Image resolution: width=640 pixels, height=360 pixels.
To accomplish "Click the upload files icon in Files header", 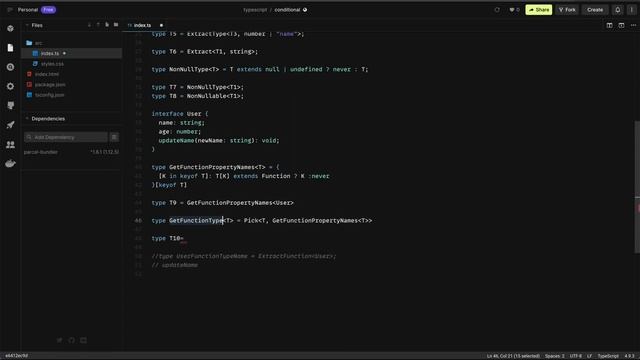I will tap(98, 25).
